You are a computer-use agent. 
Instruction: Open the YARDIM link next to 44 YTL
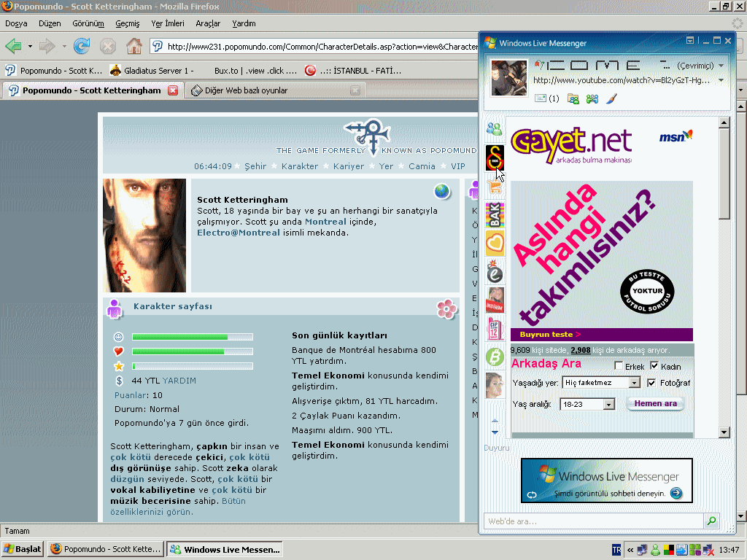click(x=179, y=381)
